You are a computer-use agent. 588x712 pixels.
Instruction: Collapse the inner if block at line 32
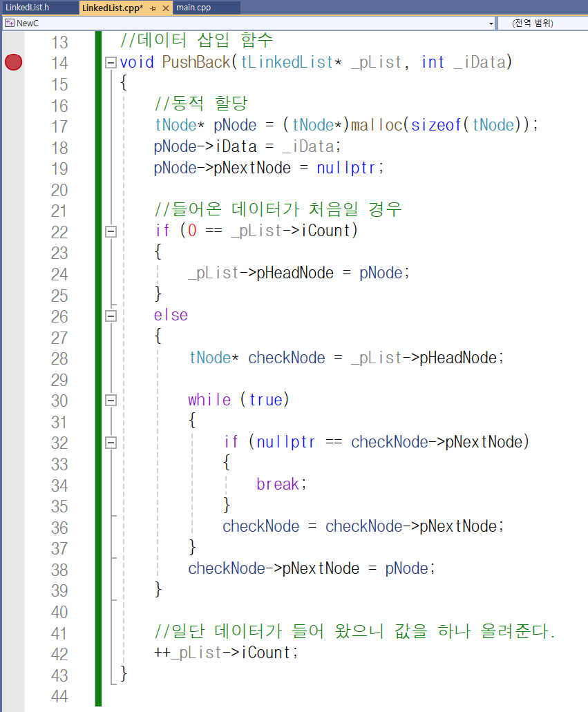click(111, 442)
